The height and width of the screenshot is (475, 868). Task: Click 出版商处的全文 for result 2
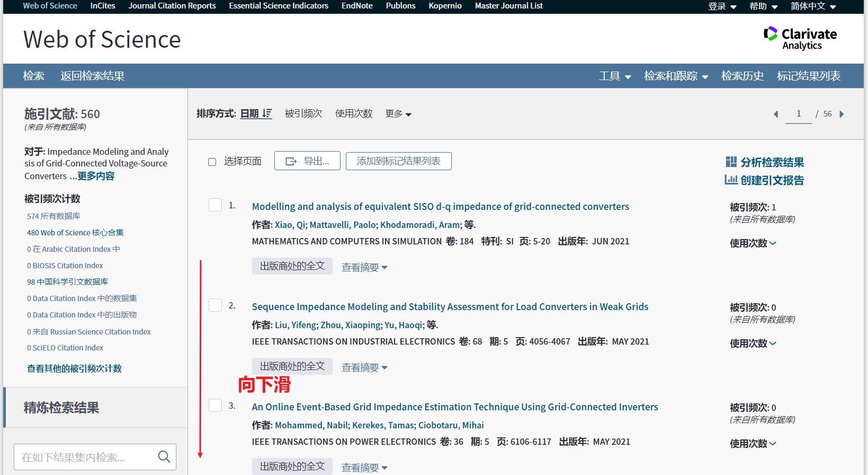292,366
